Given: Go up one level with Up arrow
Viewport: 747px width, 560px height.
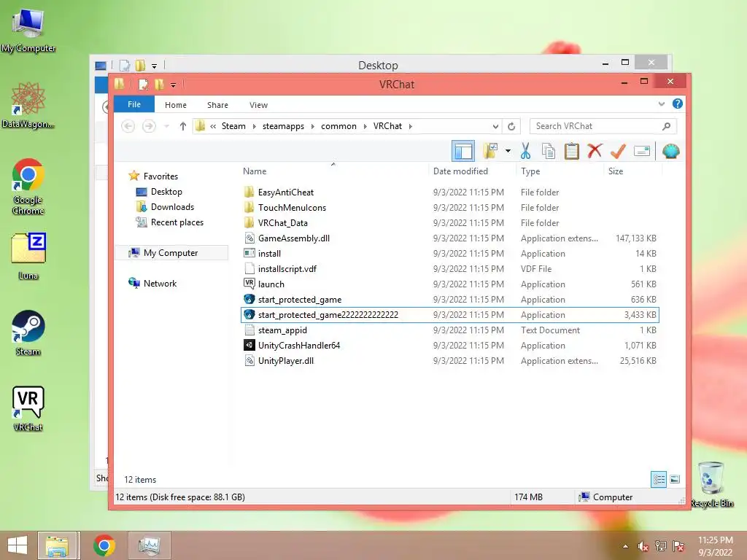Looking at the screenshot, I should pyautogui.click(x=183, y=126).
